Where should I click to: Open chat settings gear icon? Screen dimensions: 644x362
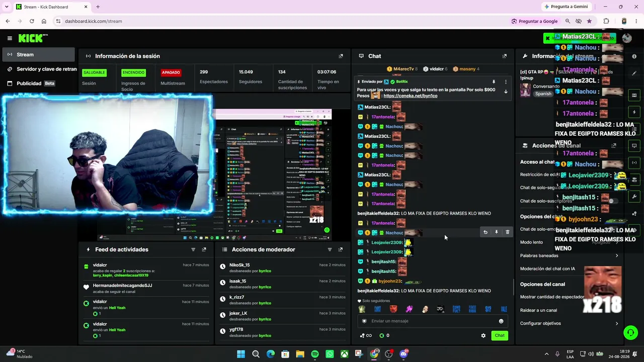click(484, 335)
